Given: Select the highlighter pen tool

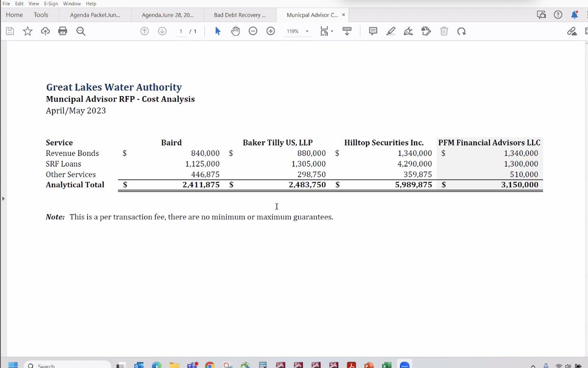Looking at the screenshot, I should (x=391, y=31).
